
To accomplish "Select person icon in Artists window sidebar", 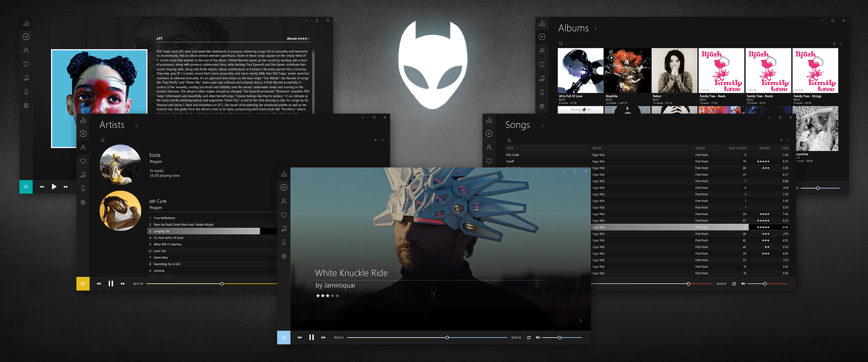I will (83, 148).
